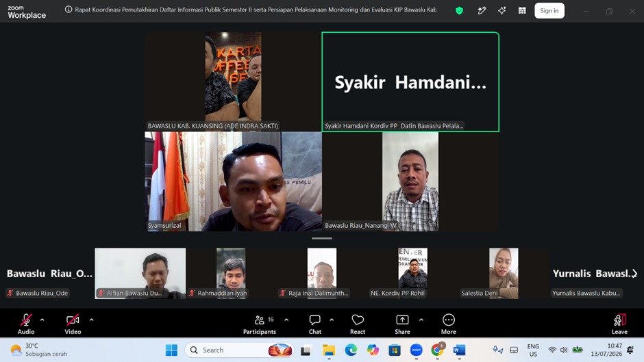Click the green encryption shield icon
644x362 pixels.
pos(459,11)
